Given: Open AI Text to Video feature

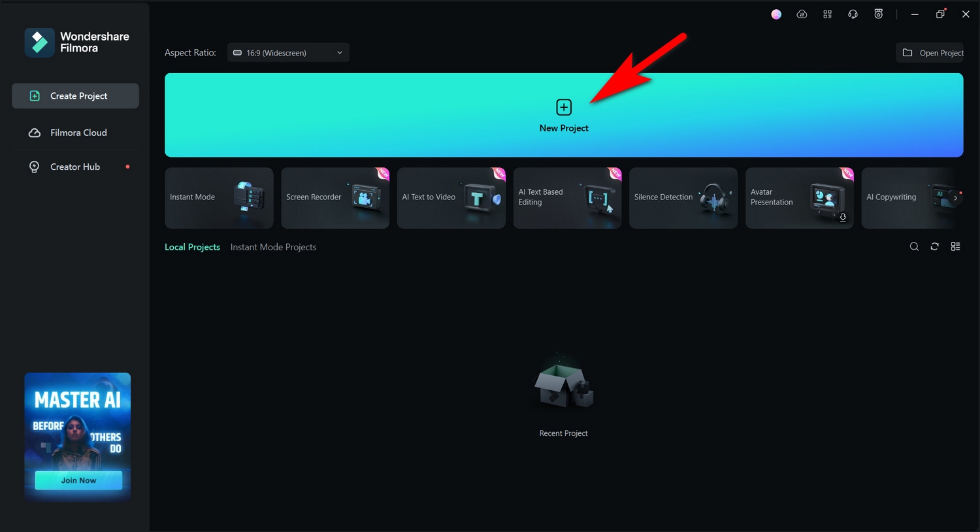Looking at the screenshot, I should [451, 198].
